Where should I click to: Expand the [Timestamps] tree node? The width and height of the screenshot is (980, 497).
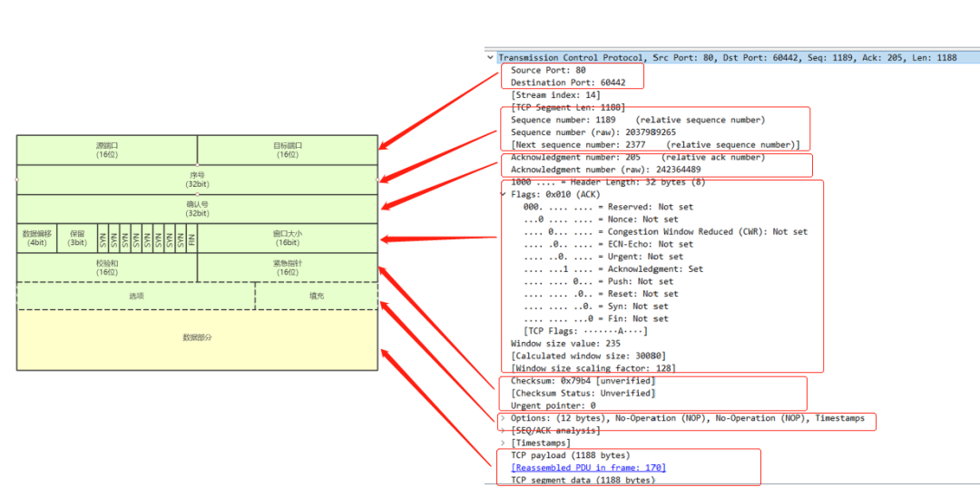point(504,443)
